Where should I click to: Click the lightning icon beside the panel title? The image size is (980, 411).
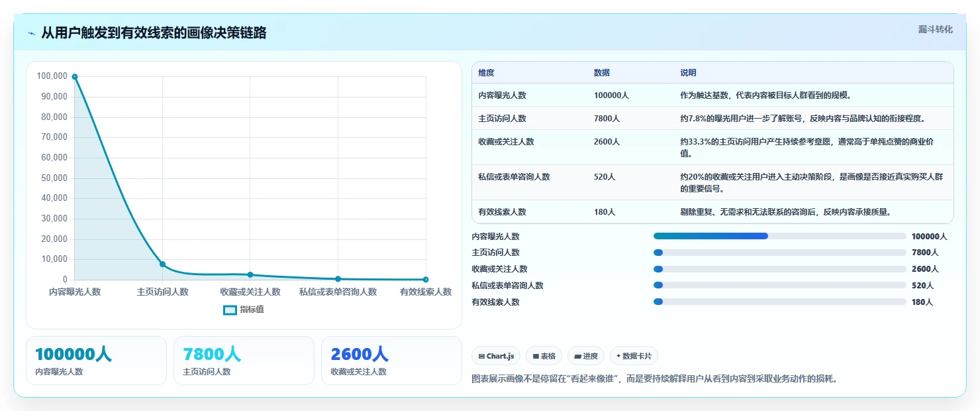pos(31,33)
